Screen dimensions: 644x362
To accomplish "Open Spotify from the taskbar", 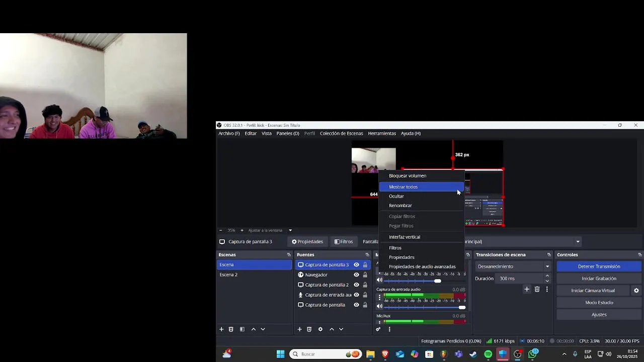I will click(x=488, y=354).
